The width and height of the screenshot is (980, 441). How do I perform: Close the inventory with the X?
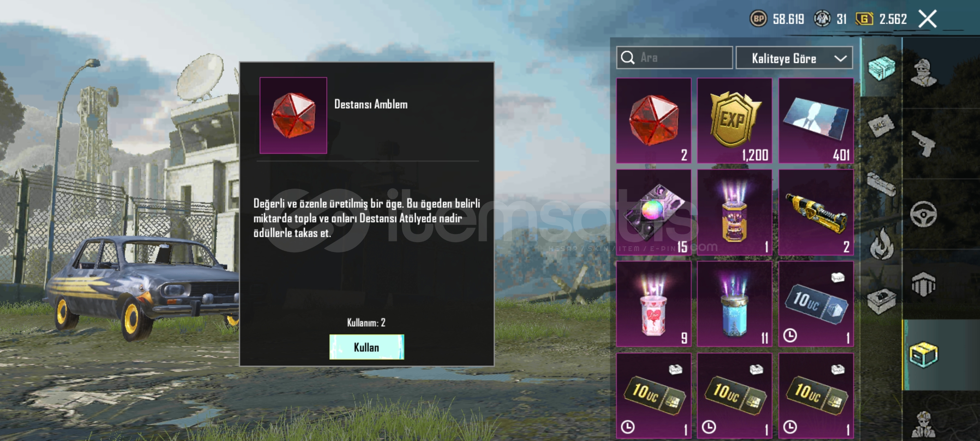(x=927, y=19)
